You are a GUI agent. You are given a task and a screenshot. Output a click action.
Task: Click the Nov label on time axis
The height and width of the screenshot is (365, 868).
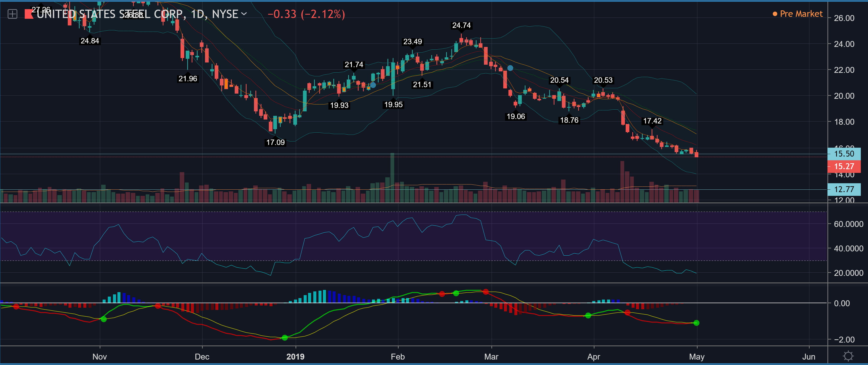99,357
